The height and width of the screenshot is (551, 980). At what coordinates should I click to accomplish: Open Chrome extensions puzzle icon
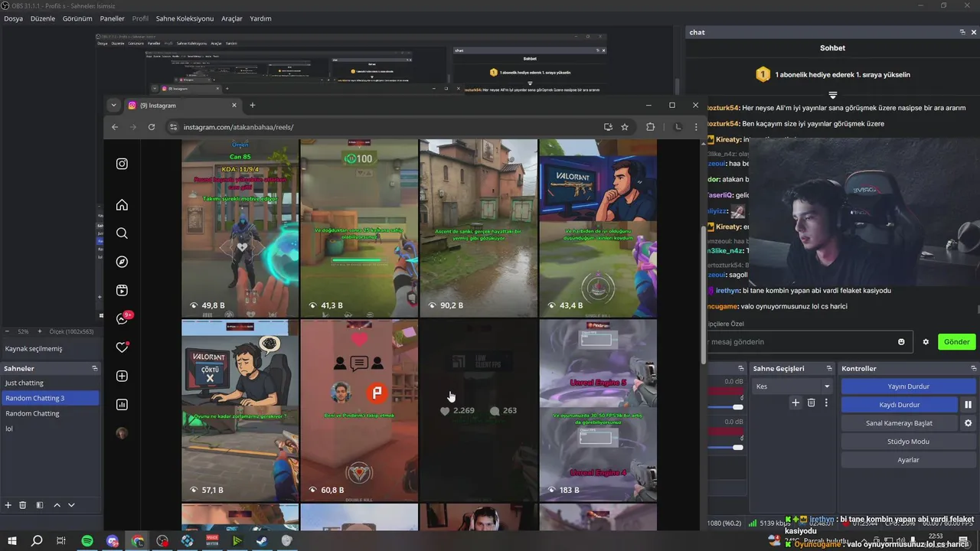pos(651,127)
